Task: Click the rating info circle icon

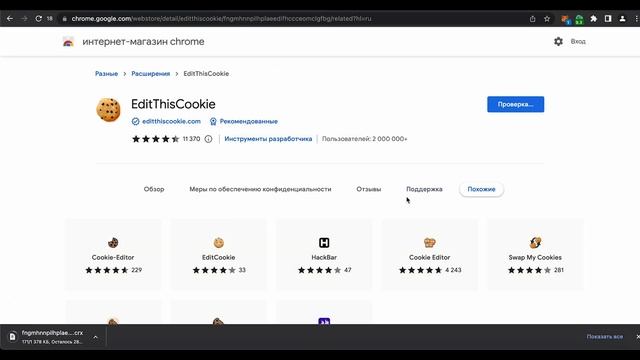Action: pyautogui.click(x=208, y=139)
